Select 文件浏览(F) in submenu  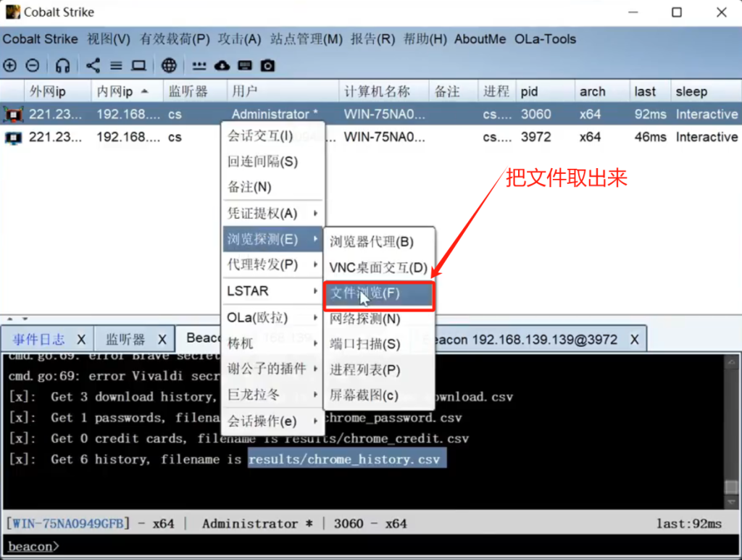click(379, 293)
